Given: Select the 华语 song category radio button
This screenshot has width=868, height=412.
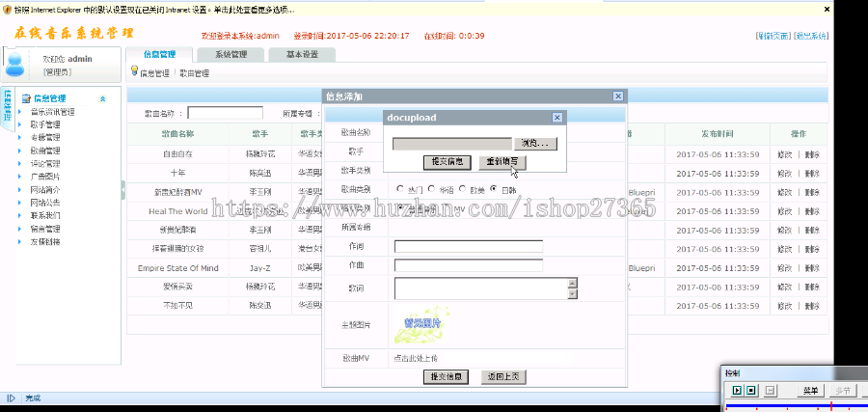Looking at the screenshot, I should tap(431, 189).
